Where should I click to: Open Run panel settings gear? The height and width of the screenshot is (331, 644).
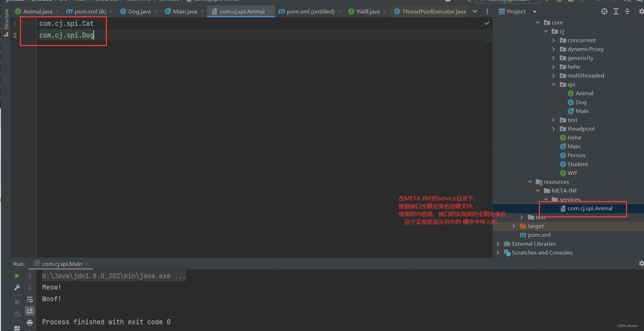[x=641, y=263]
